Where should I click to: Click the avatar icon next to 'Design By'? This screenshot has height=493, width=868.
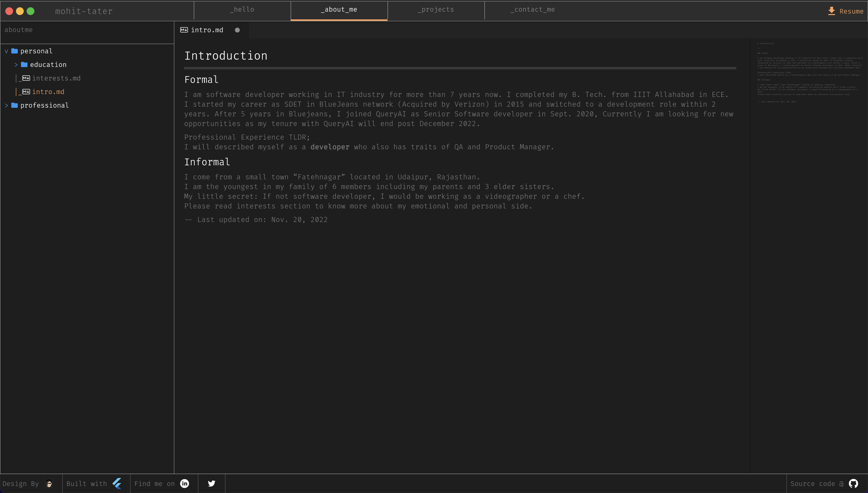[49, 484]
